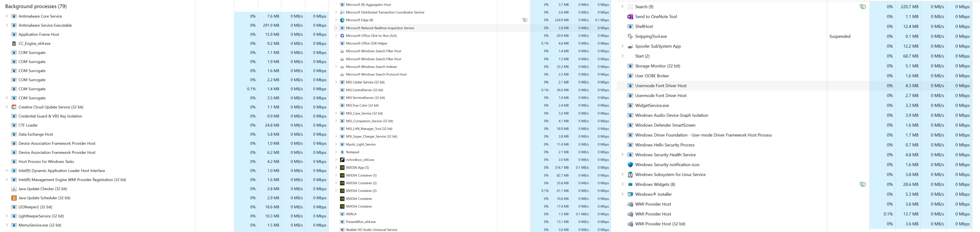The height and width of the screenshot is (232, 980).
Task: Click the Windows installer icon
Action: click(x=630, y=194)
